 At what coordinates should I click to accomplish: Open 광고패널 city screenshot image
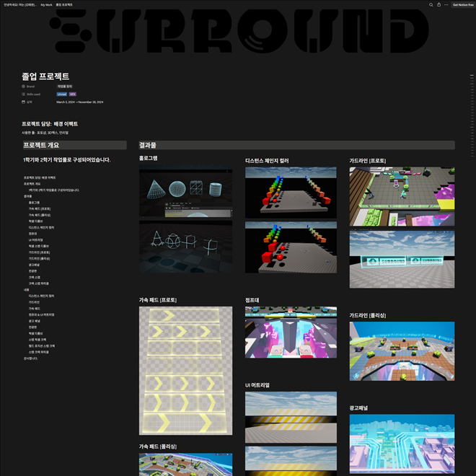[402, 444]
